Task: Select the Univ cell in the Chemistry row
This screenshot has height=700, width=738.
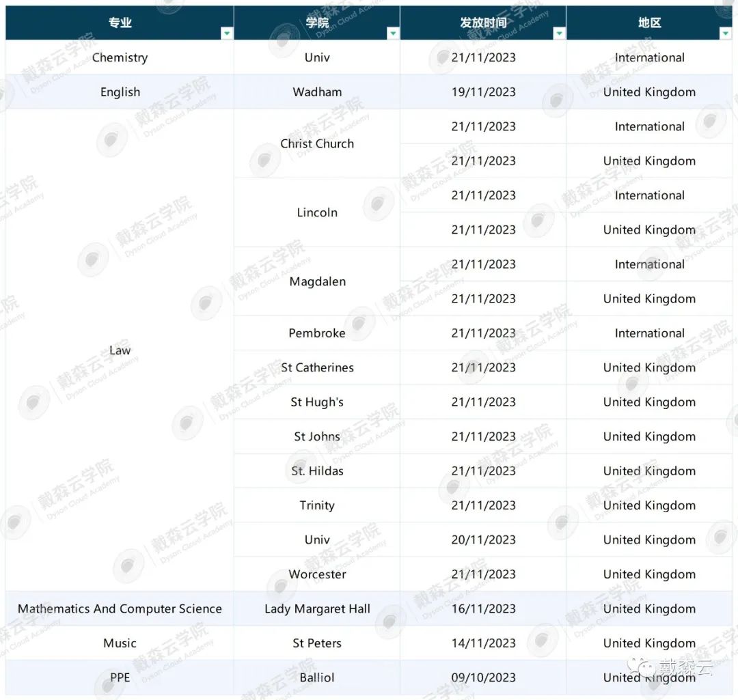Action: pyautogui.click(x=317, y=57)
